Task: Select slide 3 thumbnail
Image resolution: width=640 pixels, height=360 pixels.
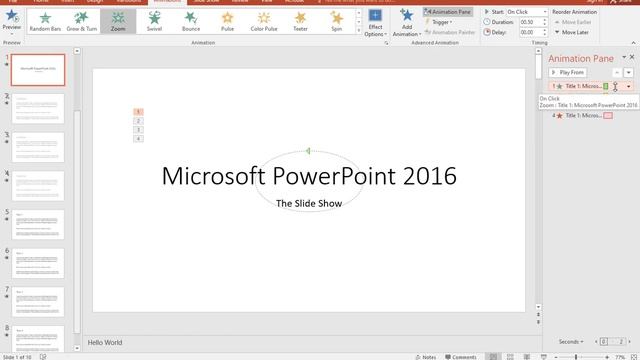Action: pyautogui.click(x=38, y=147)
